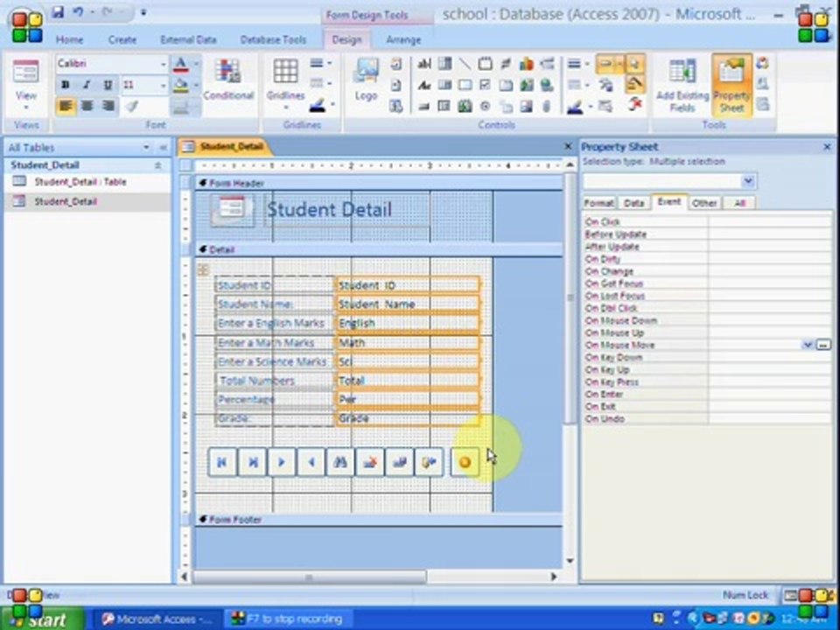Select the Attachment paperclip control tool
Image resolution: width=840 pixels, height=630 pixels.
point(546,106)
